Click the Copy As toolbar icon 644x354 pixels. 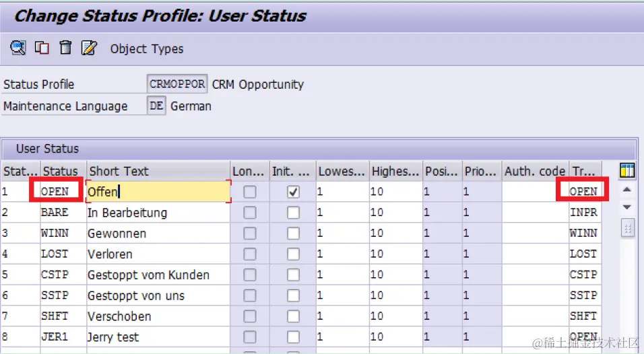pos(42,48)
